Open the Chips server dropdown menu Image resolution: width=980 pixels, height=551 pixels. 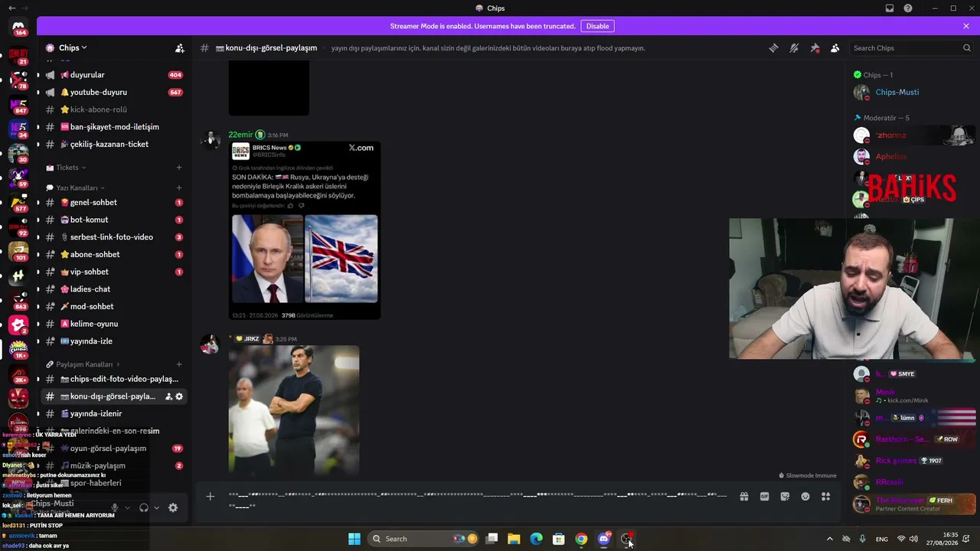tap(73, 48)
